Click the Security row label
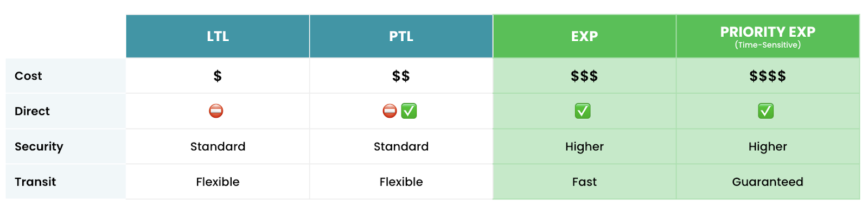 point(39,146)
